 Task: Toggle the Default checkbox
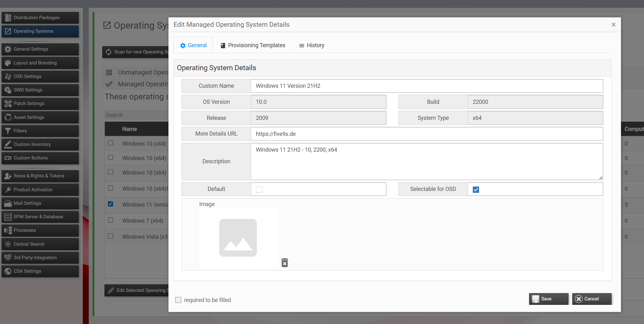259,190
